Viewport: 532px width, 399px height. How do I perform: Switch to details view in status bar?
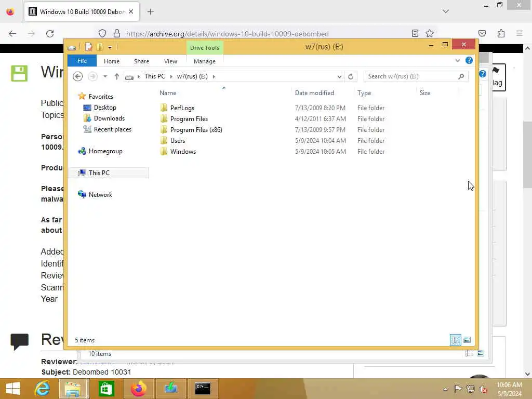click(x=455, y=340)
